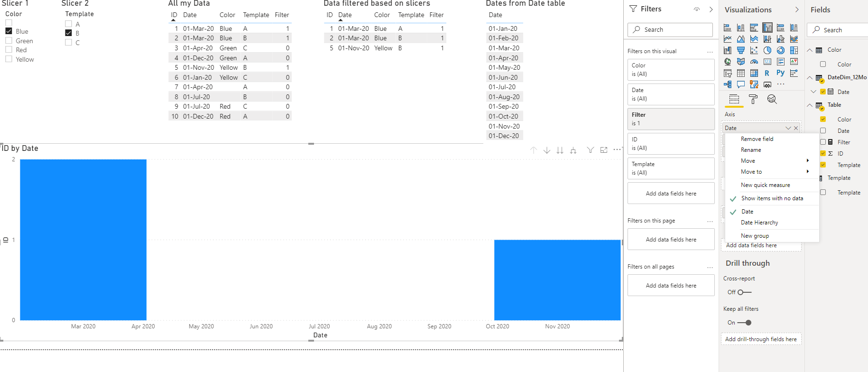Open the Date axis field dropdown arrow
The image size is (868, 372).
[x=788, y=128]
